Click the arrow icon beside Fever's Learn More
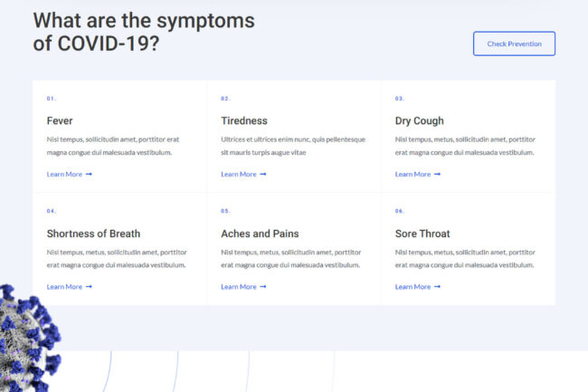 pos(89,174)
